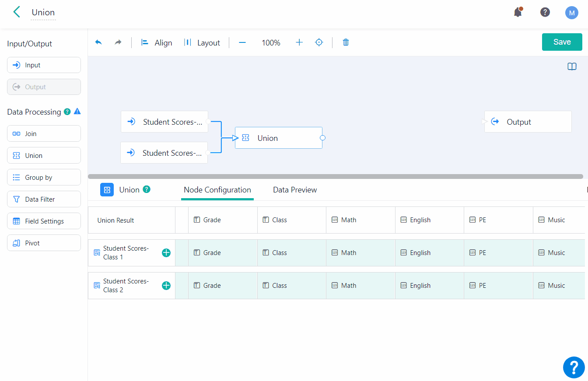
Task: Center canvas with locate icon
Action: [x=319, y=42]
